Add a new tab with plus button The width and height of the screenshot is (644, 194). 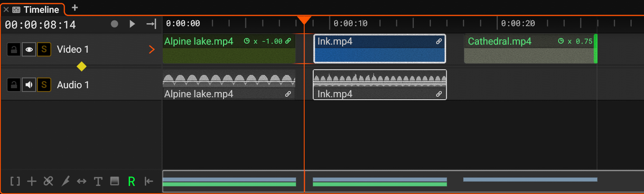75,8
